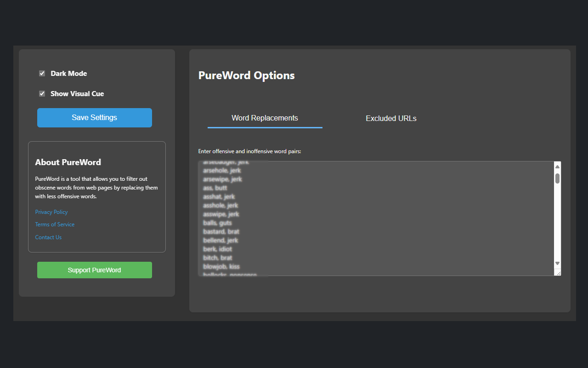Click the 'bellend, jerk' line
Image resolution: width=588 pixels, height=368 pixels.
point(220,240)
